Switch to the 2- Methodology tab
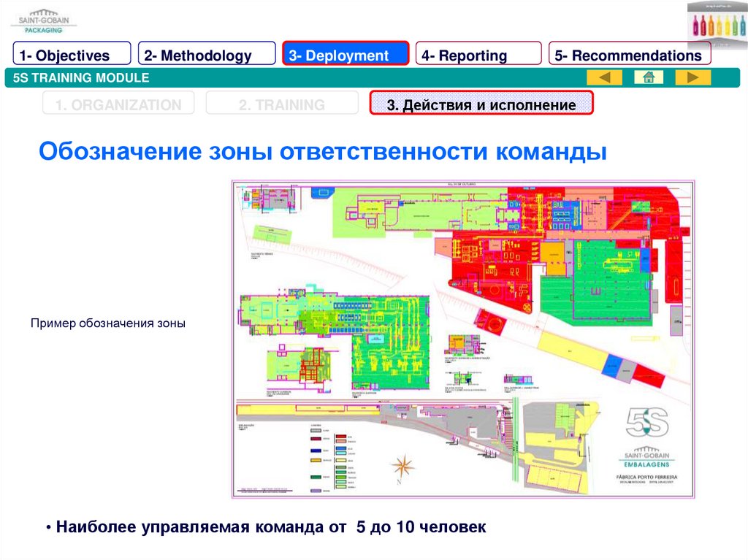The image size is (748, 560). [x=207, y=55]
